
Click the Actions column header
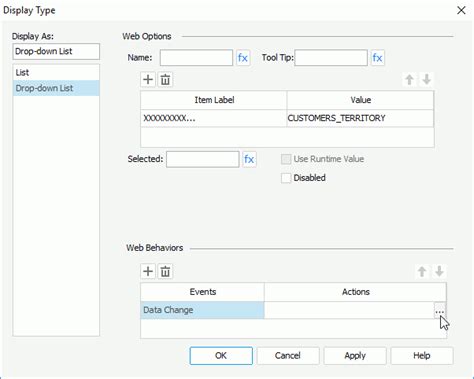[x=355, y=292]
